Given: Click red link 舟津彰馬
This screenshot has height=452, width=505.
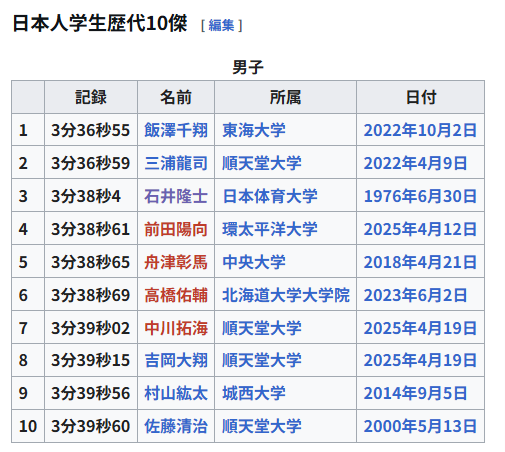Looking at the screenshot, I should point(176,262).
